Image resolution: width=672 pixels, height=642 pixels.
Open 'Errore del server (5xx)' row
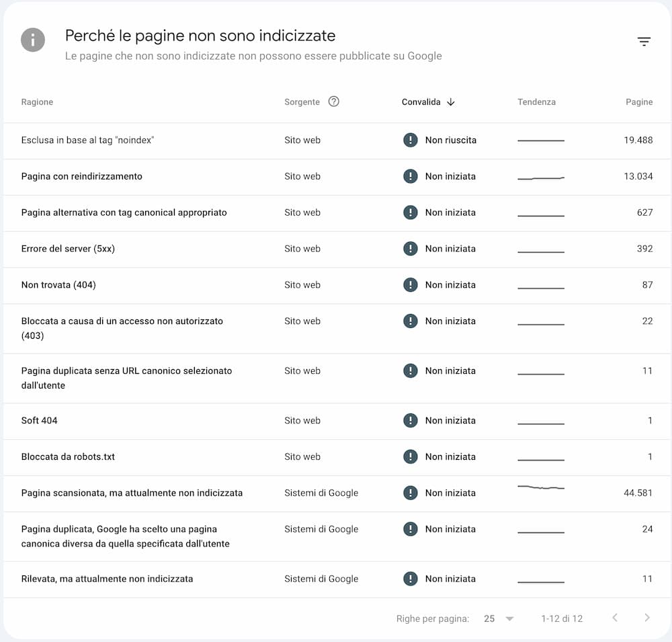[x=336, y=249]
